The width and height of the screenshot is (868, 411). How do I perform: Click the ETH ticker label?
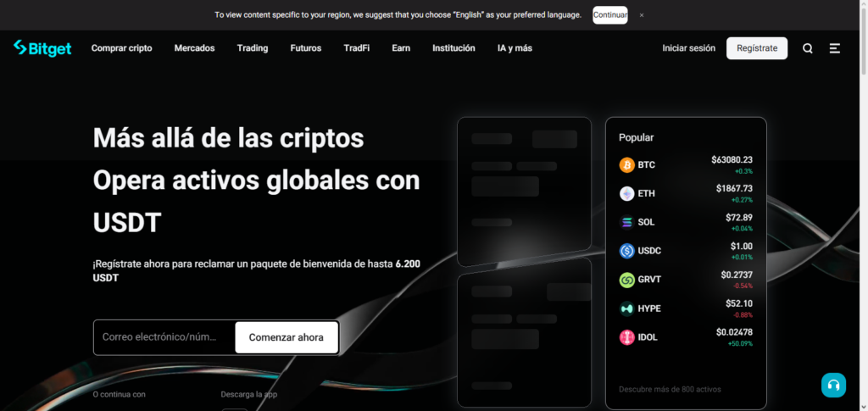pyautogui.click(x=646, y=193)
